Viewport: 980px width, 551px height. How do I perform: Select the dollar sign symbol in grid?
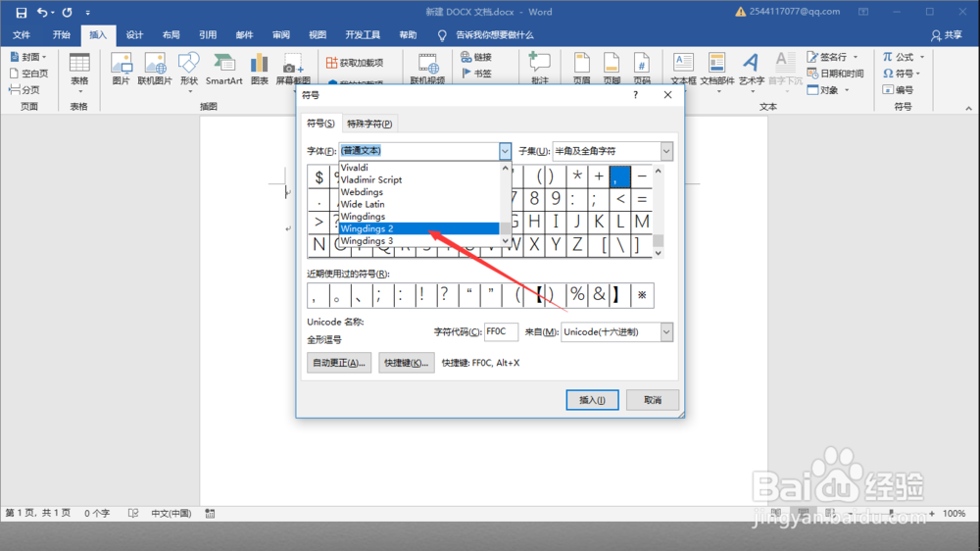pos(318,177)
